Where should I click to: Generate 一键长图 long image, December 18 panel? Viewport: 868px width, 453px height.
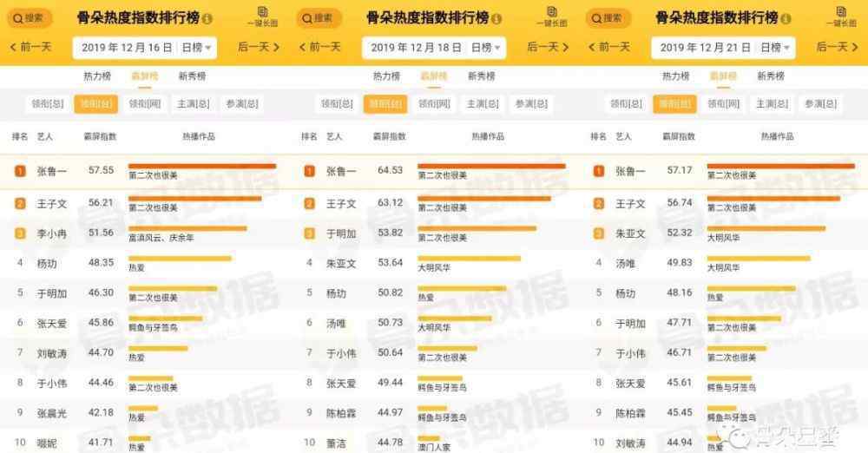552,16
